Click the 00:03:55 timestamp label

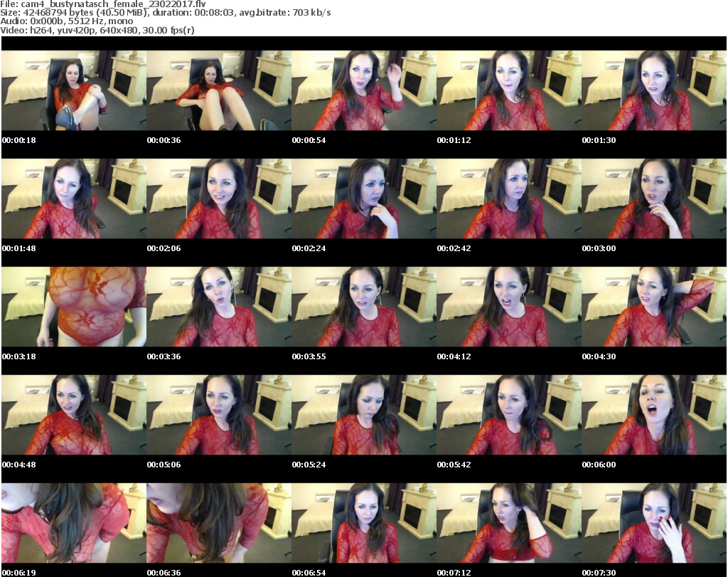click(309, 356)
